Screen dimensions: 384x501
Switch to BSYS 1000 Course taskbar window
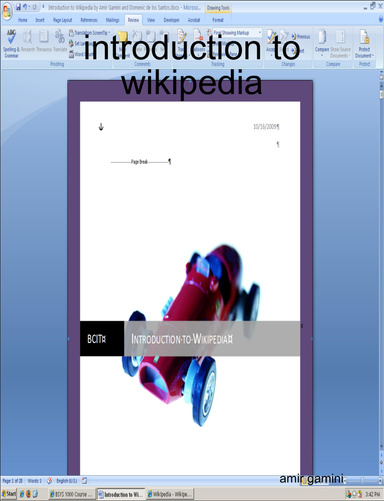pyautogui.click(x=71, y=494)
